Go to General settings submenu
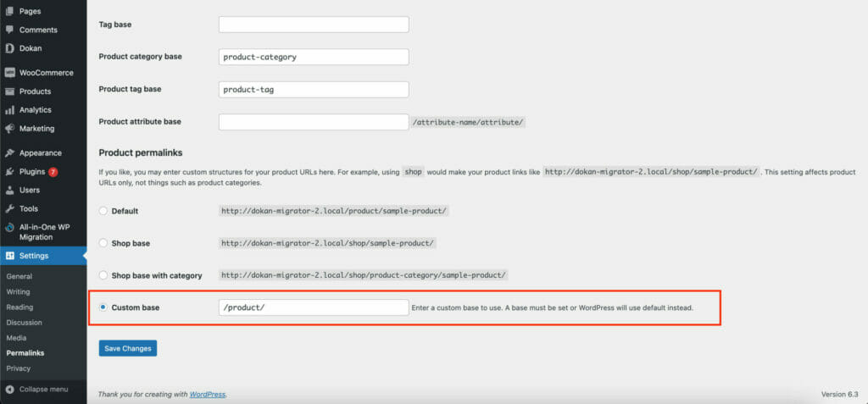 (19, 276)
